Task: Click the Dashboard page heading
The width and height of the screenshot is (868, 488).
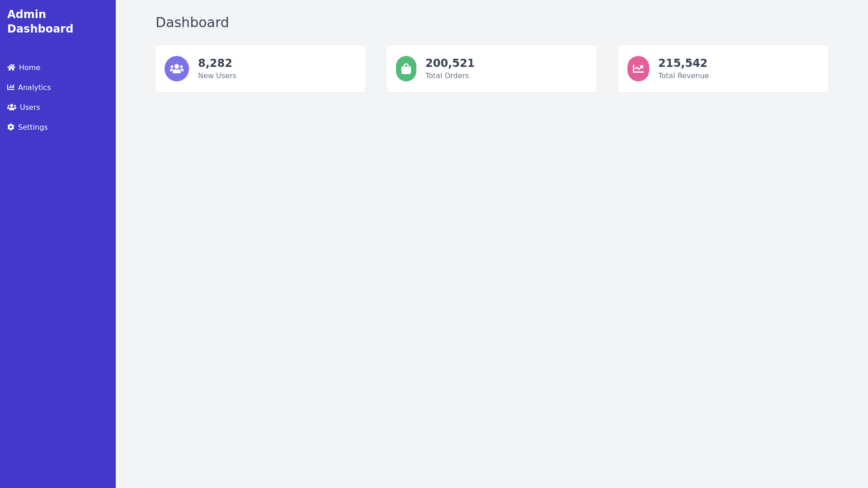Action: [x=192, y=22]
